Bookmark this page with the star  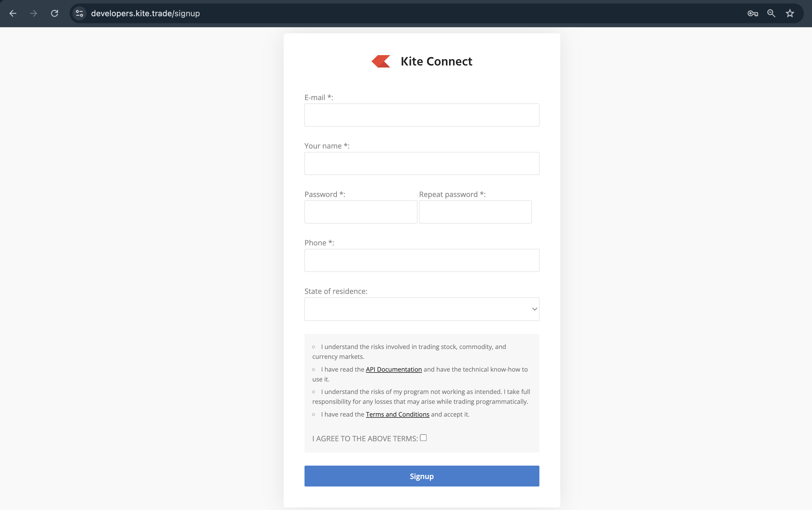click(790, 14)
